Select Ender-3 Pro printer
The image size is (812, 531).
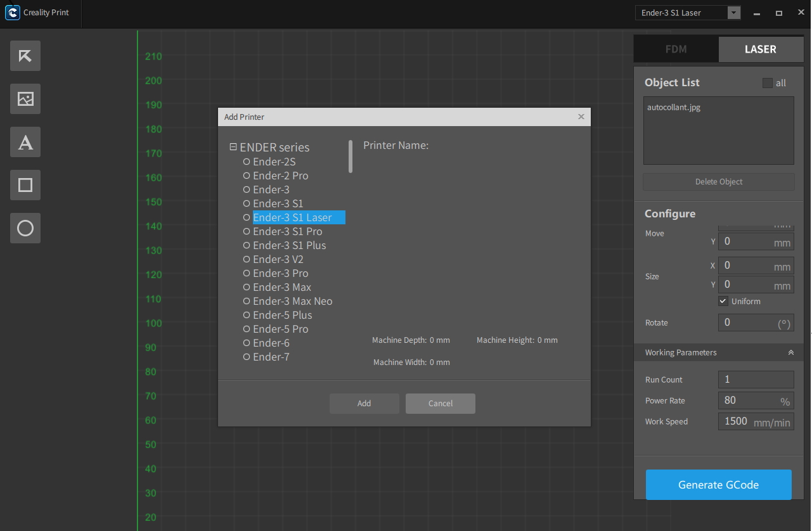pos(276,273)
